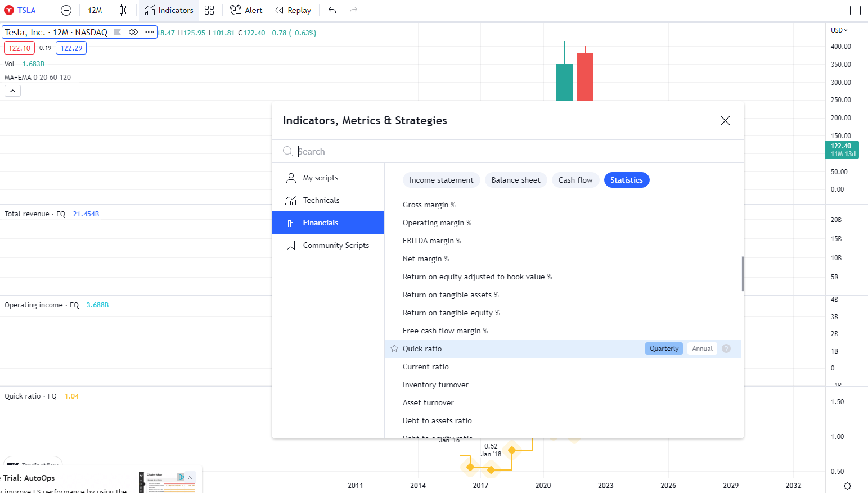The width and height of the screenshot is (868, 493).
Task: Add the Net margin % metric
Action: [x=563, y=259]
